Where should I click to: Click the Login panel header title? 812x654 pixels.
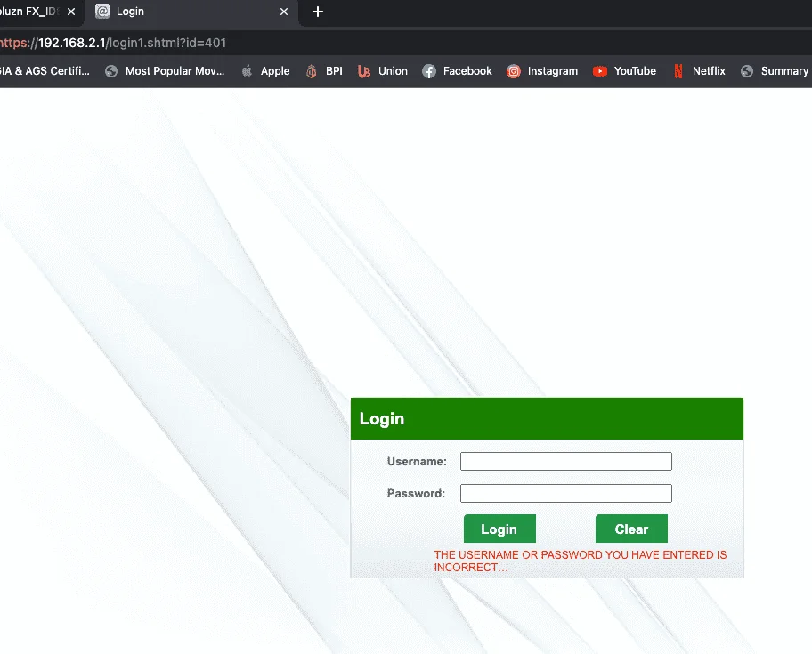click(382, 418)
